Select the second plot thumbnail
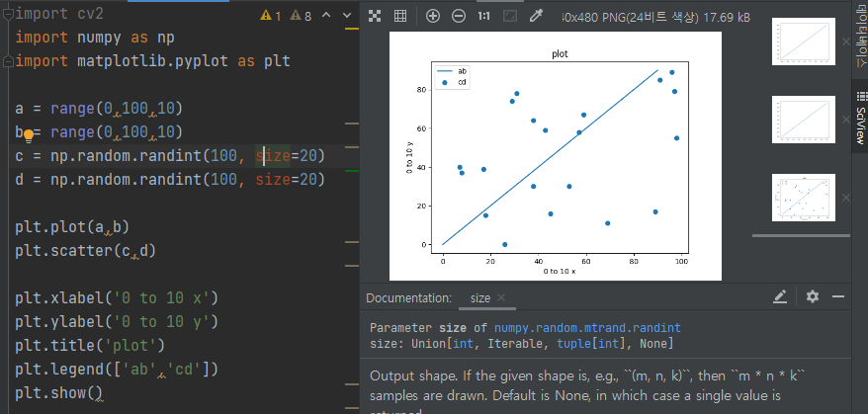This screenshot has width=868, height=414. (x=803, y=120)
